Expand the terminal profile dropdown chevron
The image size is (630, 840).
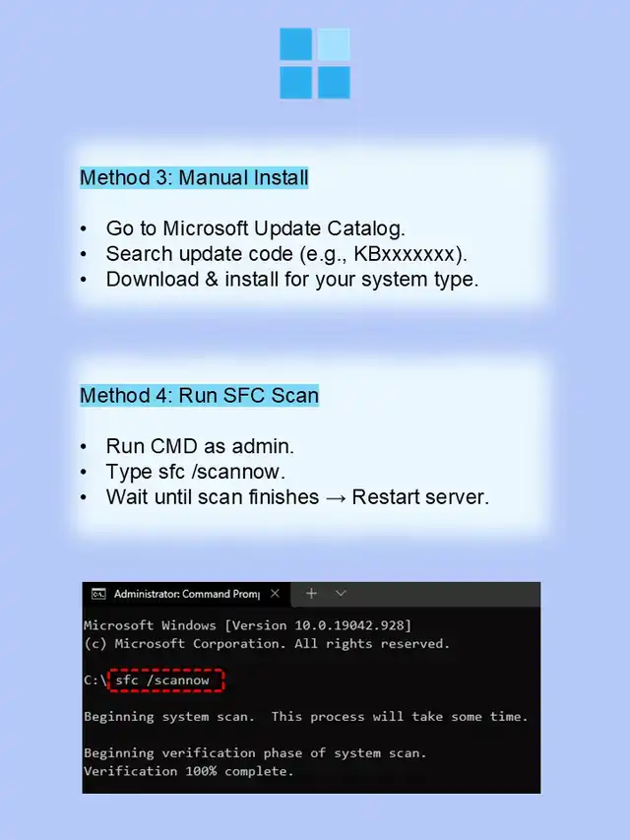(x=341, y=593)
